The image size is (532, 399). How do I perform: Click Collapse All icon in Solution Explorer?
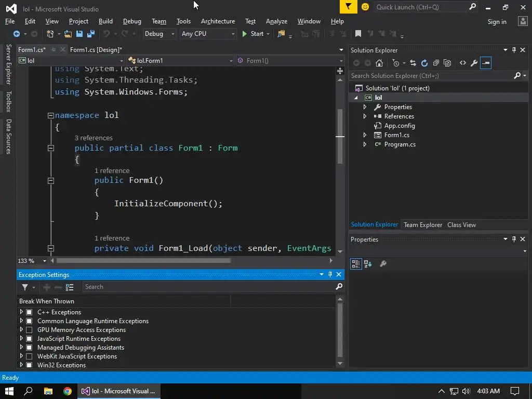436,63
